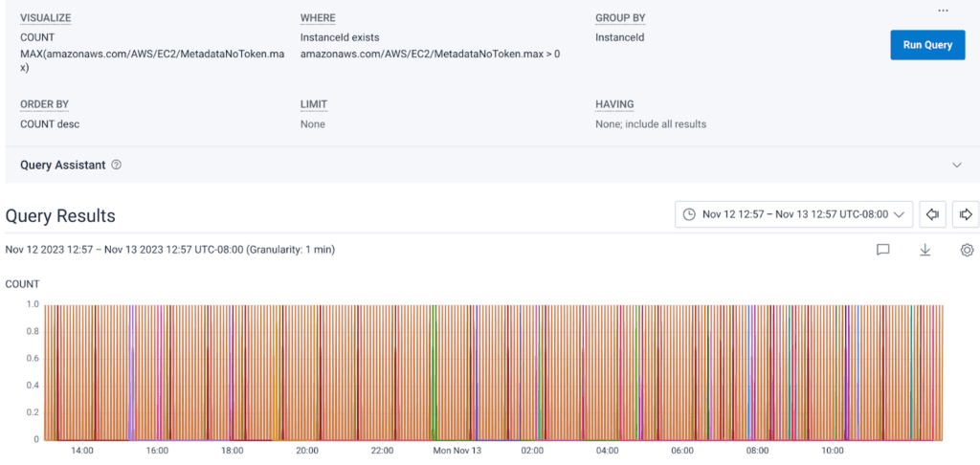Download query results via download icon

(x=924, y=250)
